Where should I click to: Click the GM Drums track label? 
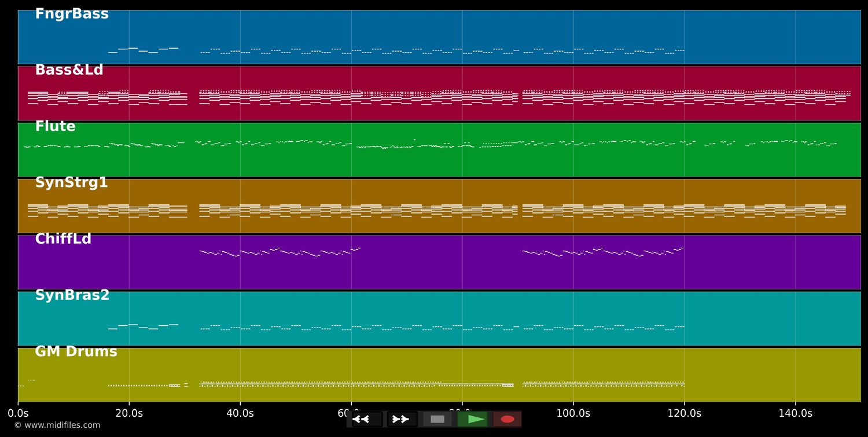pyautogui.click(x=76, y=351)
